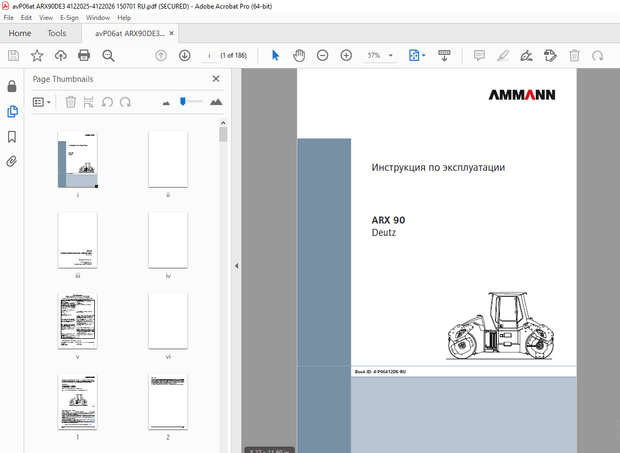This screenshot has height=453, width=620.
Task: Click the 'Deutz' text in document
Action: coord(384,232)
